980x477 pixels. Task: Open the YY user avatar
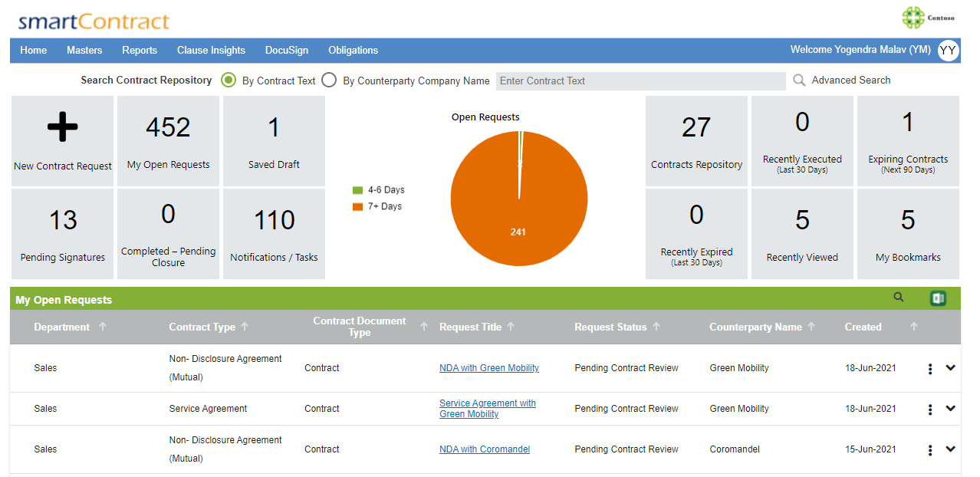(x=949, y=51)
